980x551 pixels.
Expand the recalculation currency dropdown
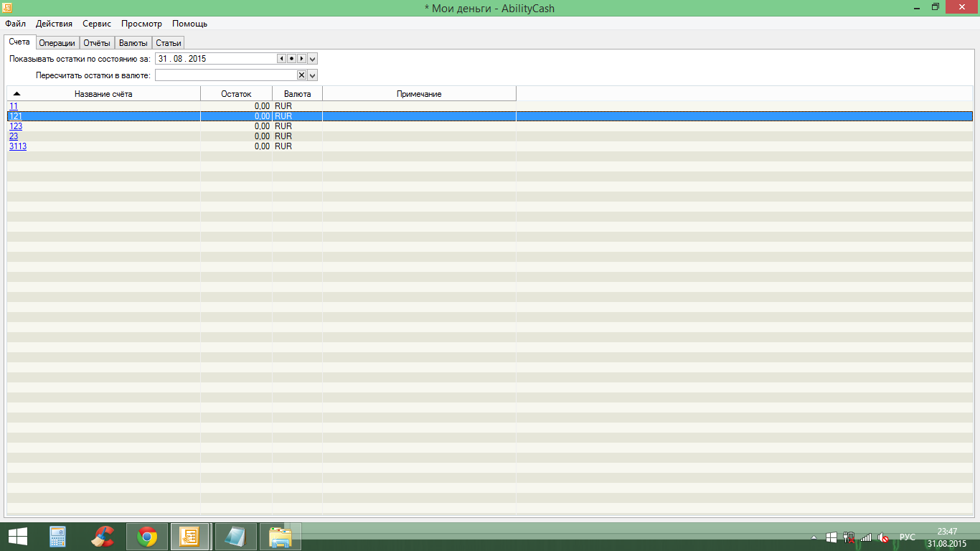coord(313,75)
